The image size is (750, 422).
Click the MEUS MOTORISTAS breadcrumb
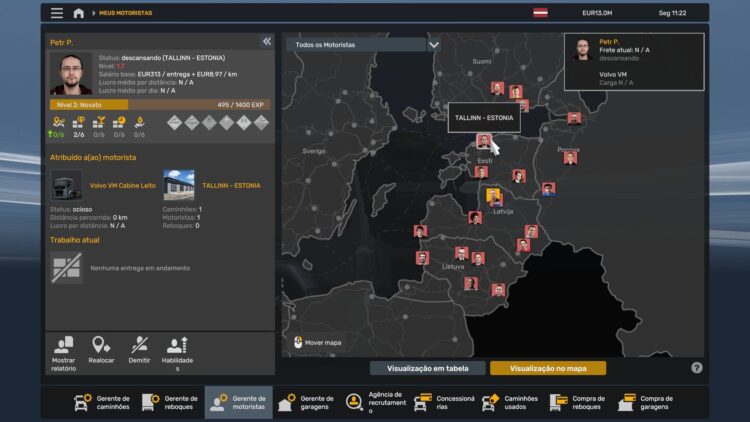click(125, 13)
